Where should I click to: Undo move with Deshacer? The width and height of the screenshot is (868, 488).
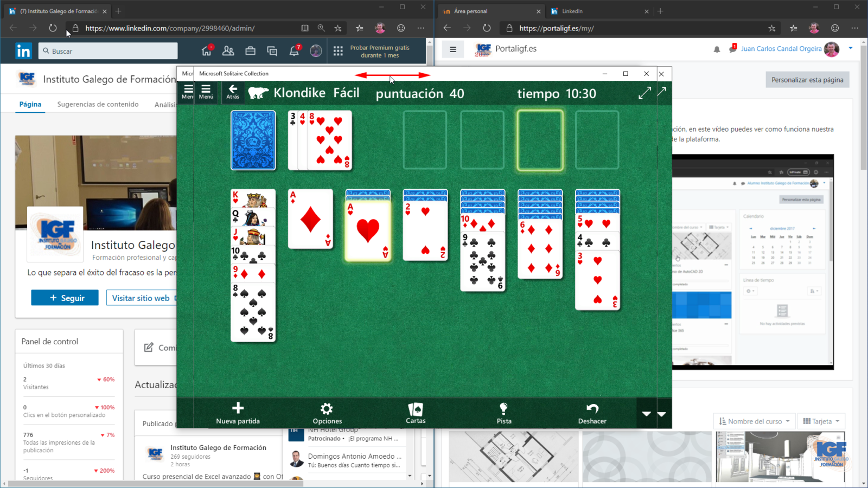[592, 409]
